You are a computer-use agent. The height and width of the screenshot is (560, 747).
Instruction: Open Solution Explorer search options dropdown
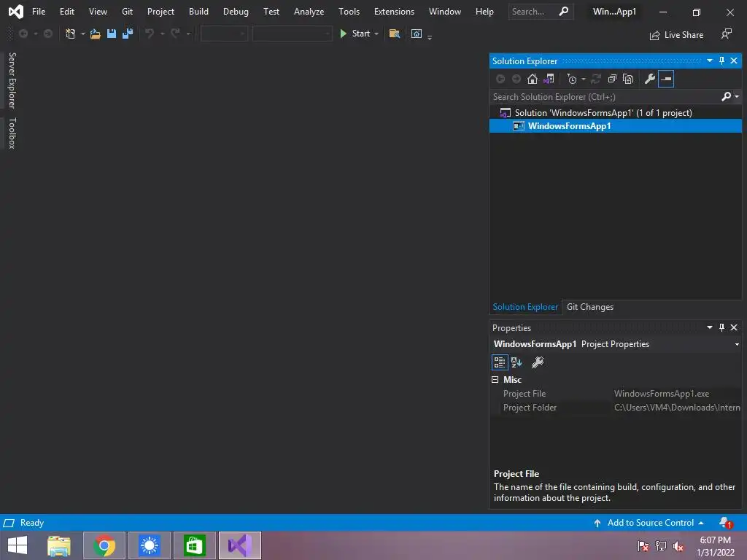pos(737,97)
